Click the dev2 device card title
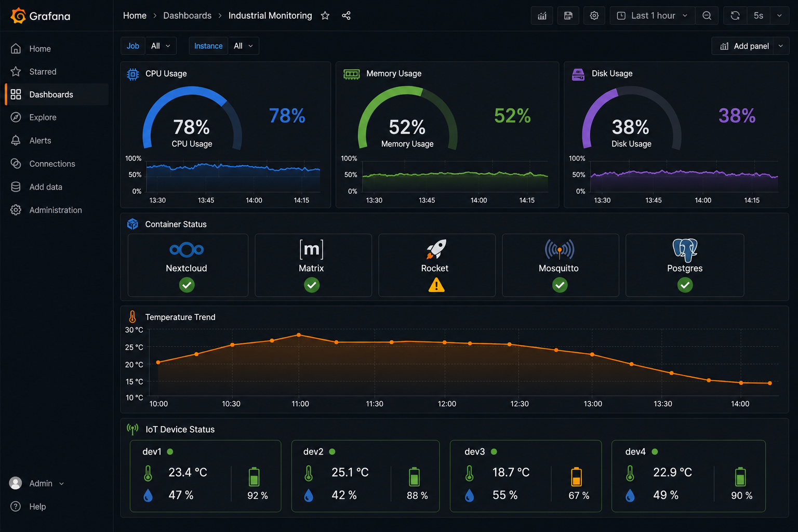This screenshot has width=798, height=532. [313, 451]
